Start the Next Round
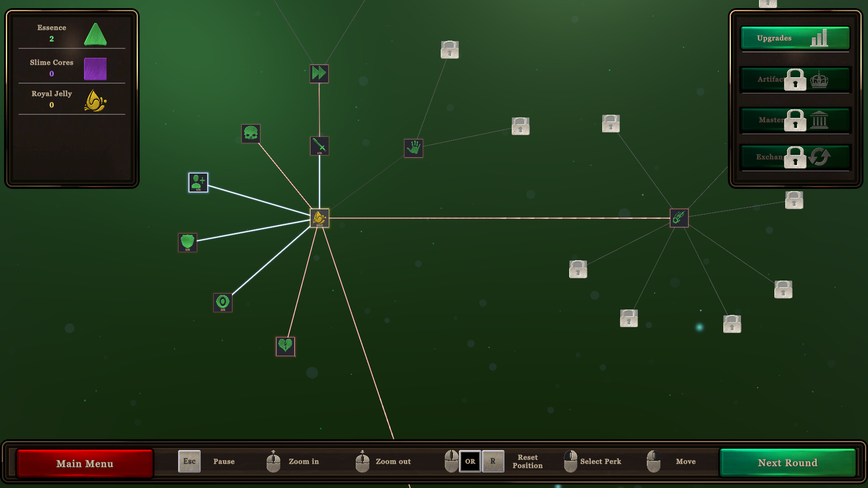Screen dimensions: 868x488 pyautogui.click(x=788, y=463)
